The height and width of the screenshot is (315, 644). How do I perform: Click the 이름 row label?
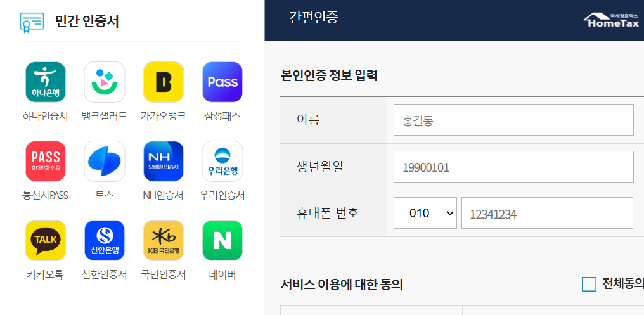click(307, 120)
